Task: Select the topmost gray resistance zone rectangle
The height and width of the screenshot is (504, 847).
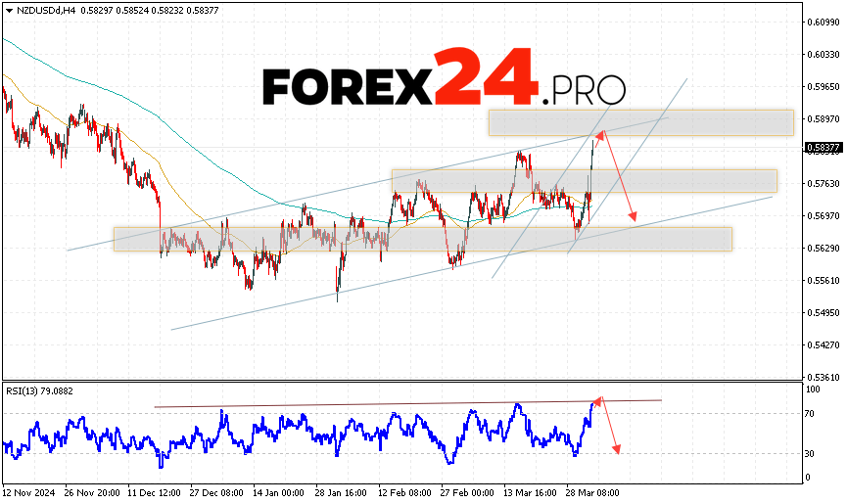Action: 640,122
